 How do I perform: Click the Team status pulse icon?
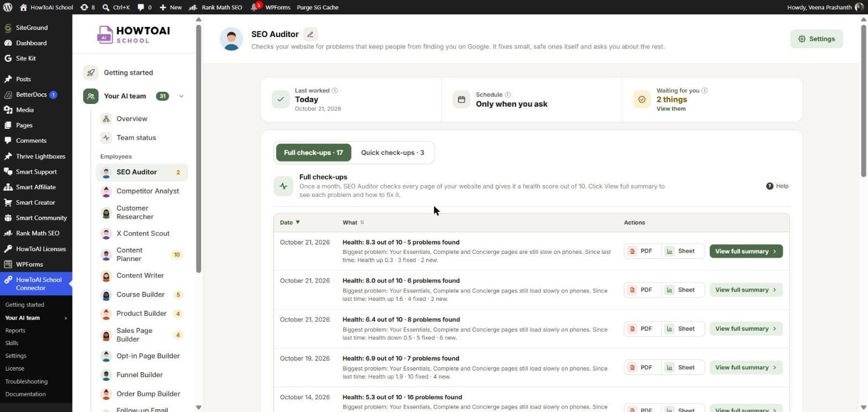click(x=106, y=138)
